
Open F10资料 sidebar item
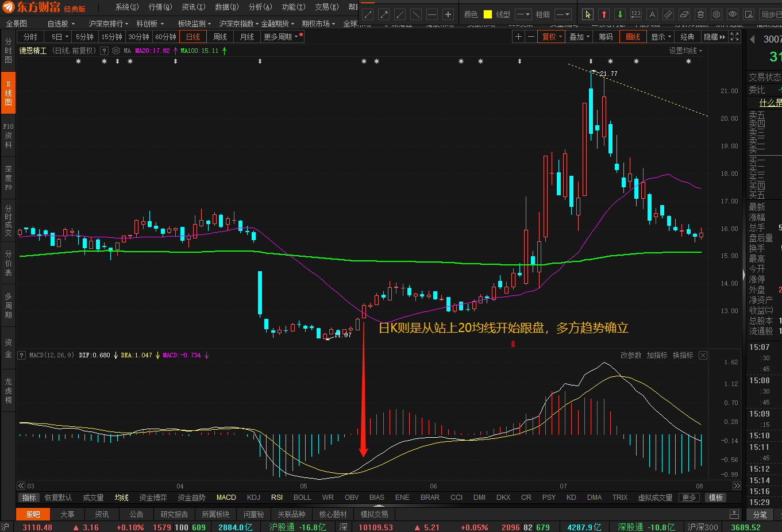click(8, 136)
